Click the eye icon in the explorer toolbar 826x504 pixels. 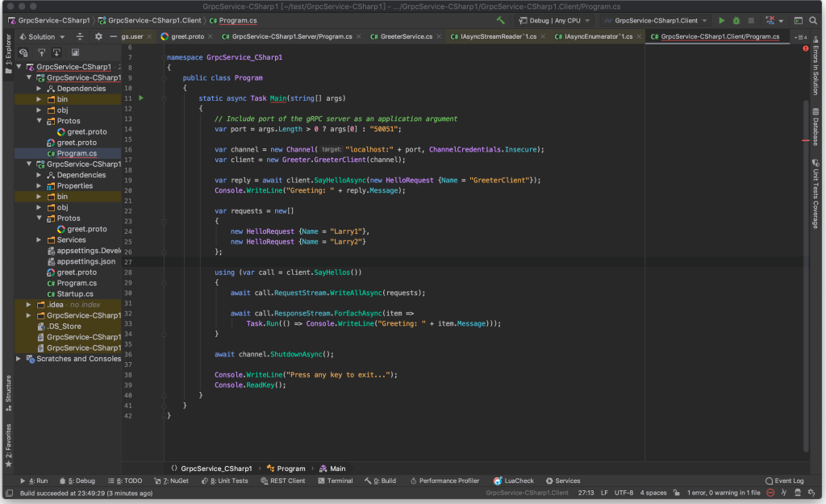coord(23,52)
